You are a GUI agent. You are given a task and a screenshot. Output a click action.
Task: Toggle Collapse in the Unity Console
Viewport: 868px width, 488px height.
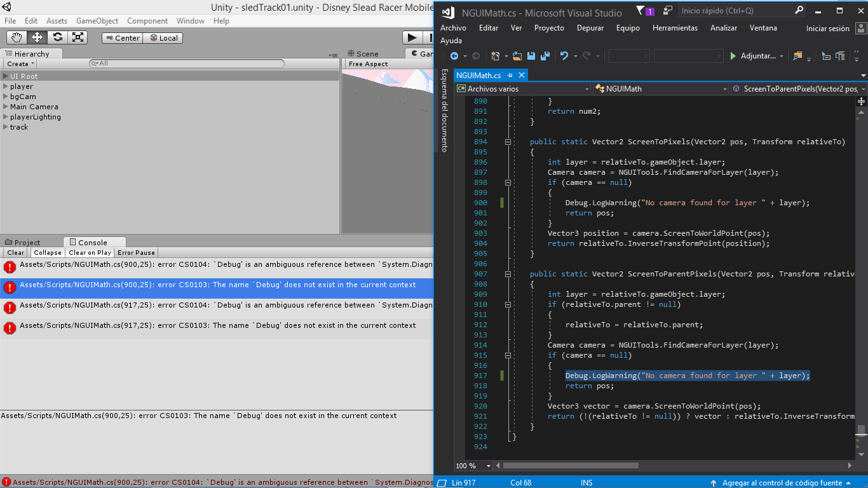(47, 252)
